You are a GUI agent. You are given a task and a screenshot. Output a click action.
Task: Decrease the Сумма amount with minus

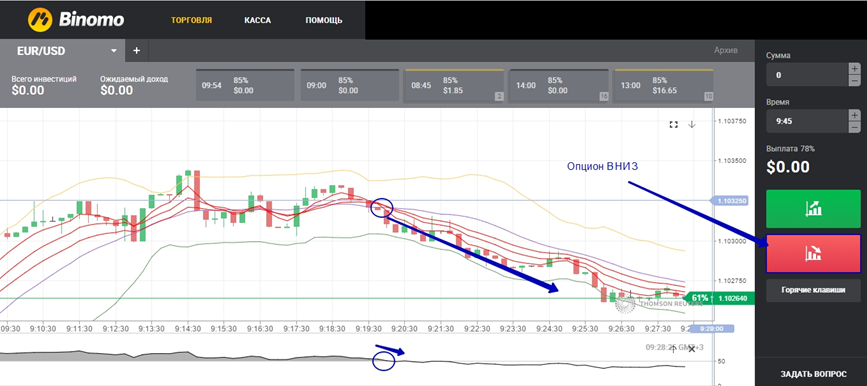tap(854, 81)
